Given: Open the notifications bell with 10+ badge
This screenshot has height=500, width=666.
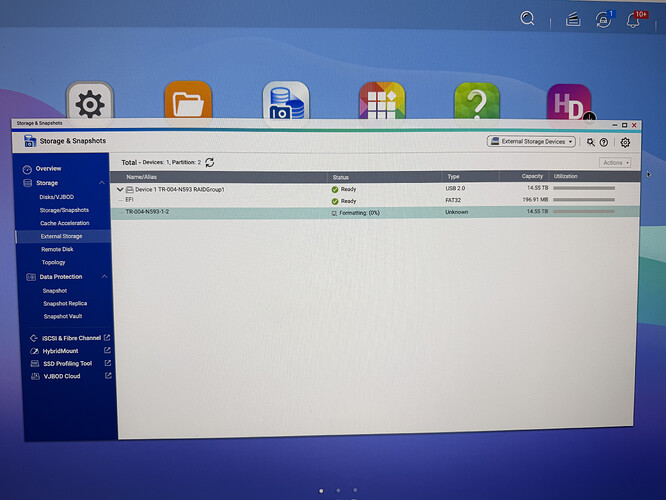Looking at the screenshot, I should click(633, 20).
